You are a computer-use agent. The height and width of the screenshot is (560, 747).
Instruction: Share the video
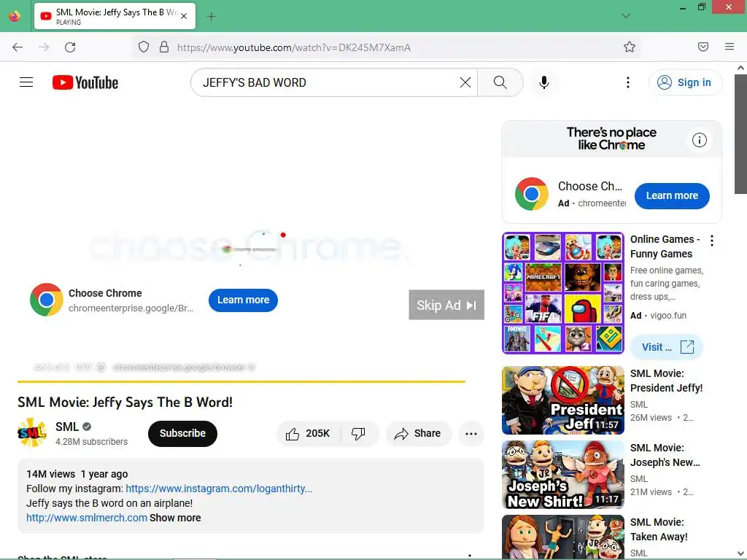[x=418, y=433]
